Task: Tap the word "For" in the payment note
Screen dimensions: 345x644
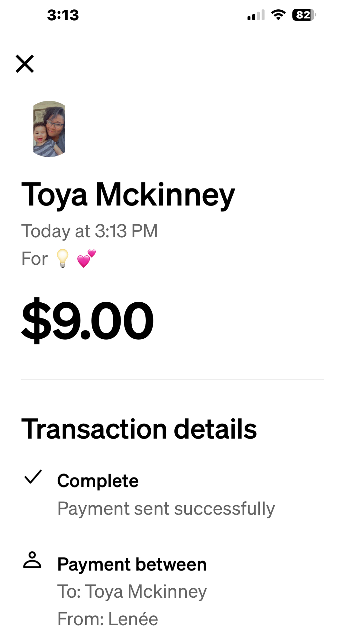Action: pyautogui.click(x=34, y=259)
